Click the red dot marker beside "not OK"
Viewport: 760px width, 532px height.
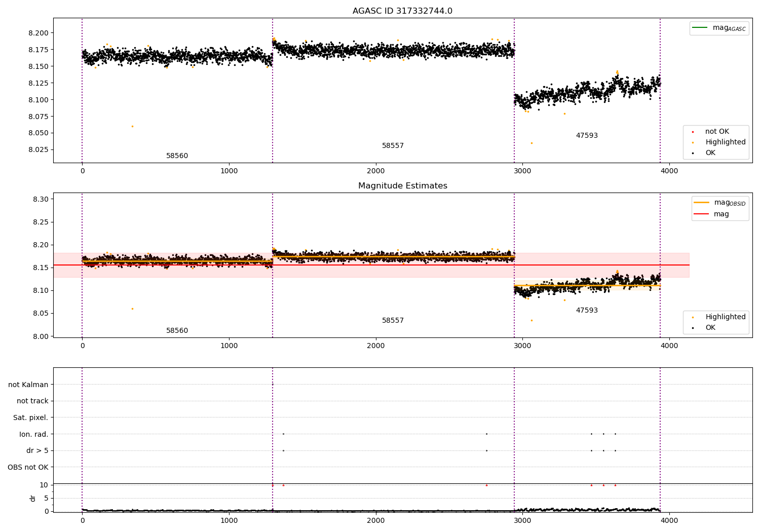(693, 132)
